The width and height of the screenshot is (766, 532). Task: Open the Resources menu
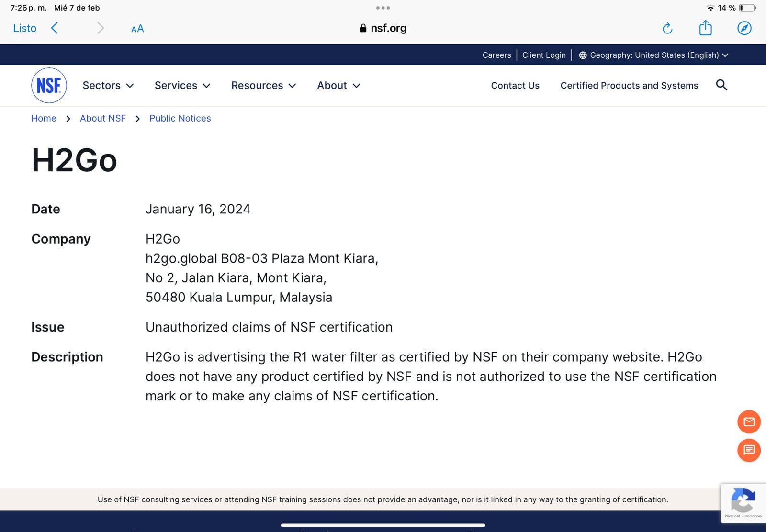[263, 86]
